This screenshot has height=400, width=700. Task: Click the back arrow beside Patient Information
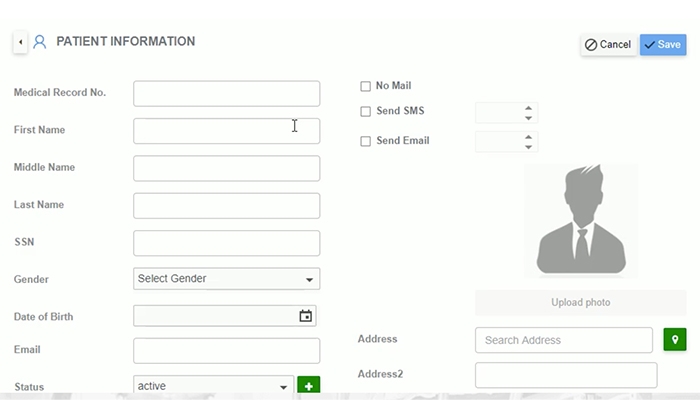(20, 42)
